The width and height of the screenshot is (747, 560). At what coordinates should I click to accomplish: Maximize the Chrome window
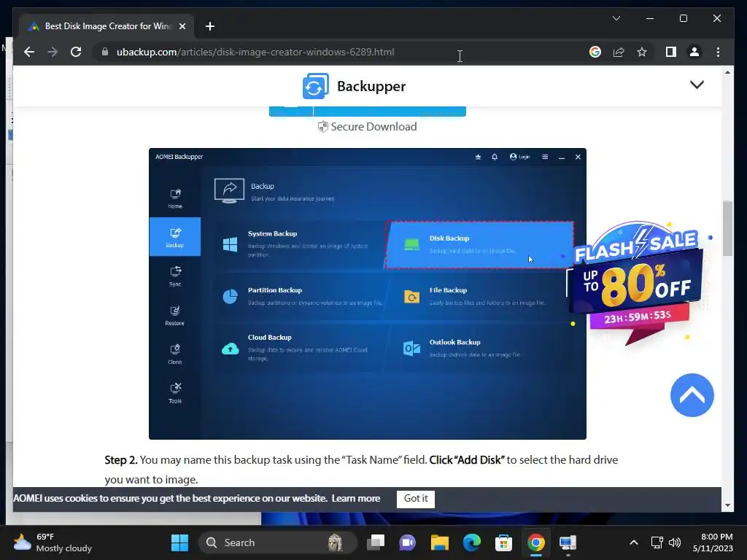683,18
